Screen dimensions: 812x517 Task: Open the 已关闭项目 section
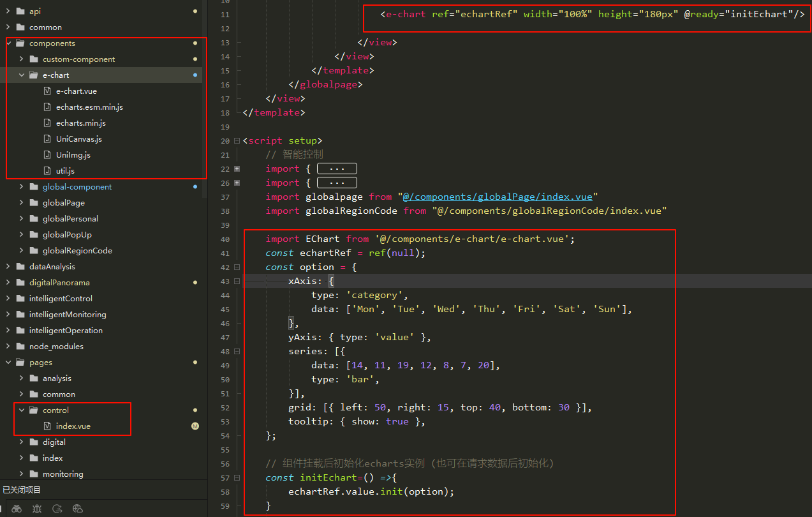pyautogui.click(x=22, y=490)
